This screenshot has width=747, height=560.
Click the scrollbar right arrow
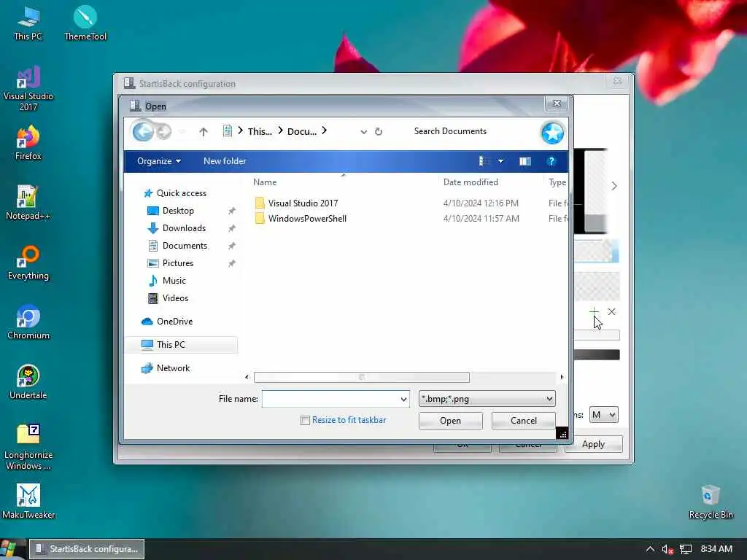click(562, 377)
